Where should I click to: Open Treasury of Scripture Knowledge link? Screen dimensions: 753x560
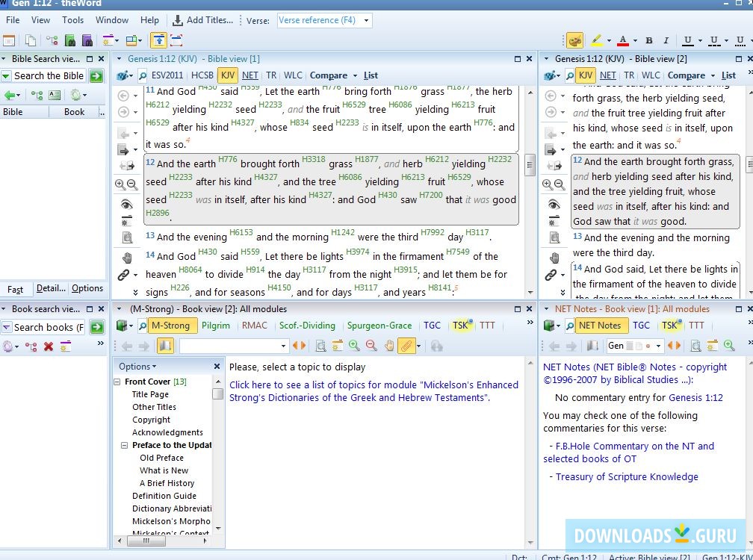click(627, 477)
